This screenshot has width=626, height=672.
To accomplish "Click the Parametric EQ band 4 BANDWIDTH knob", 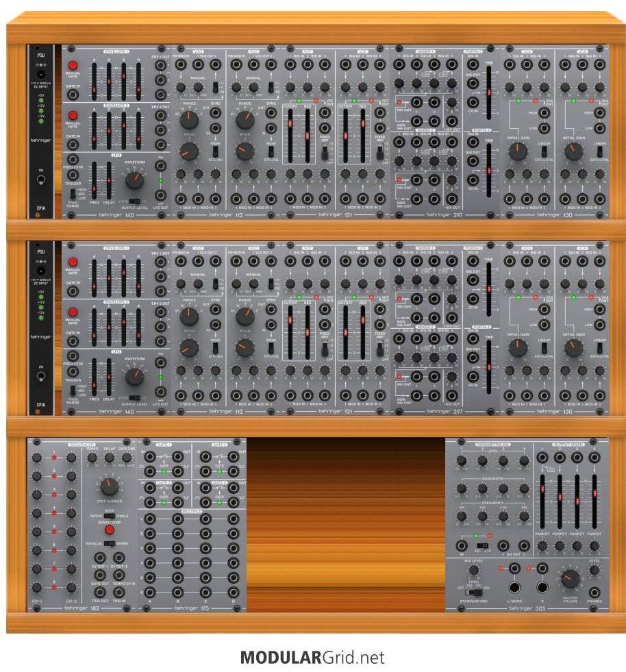I will coord(524,488).
